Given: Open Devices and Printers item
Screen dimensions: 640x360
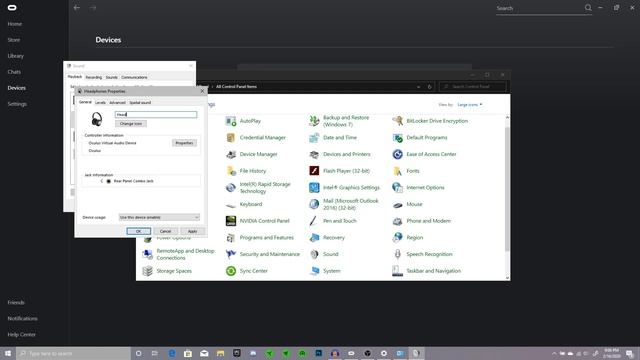Looking at the screenshot, I should pyautogui.click(x=340, y=154).
